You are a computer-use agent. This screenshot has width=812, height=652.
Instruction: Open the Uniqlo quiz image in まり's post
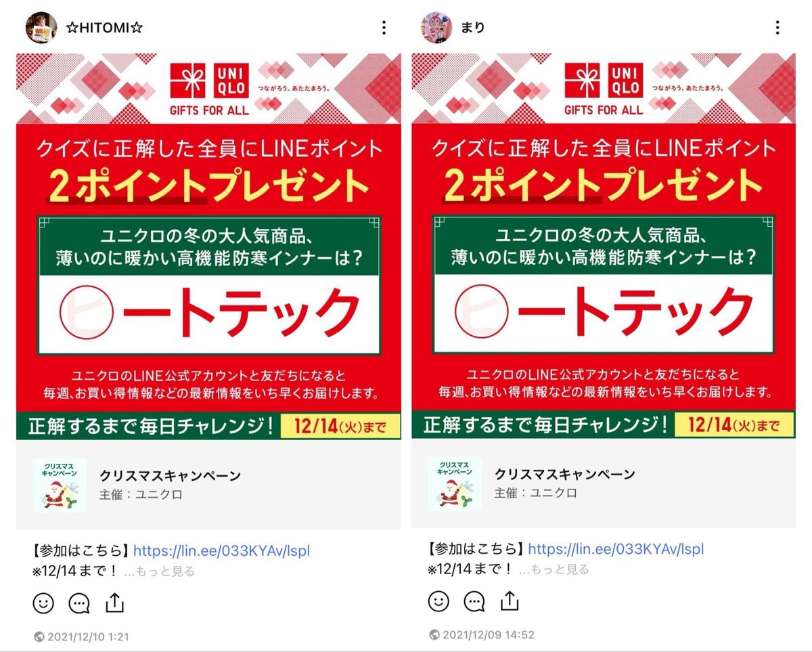604,246
